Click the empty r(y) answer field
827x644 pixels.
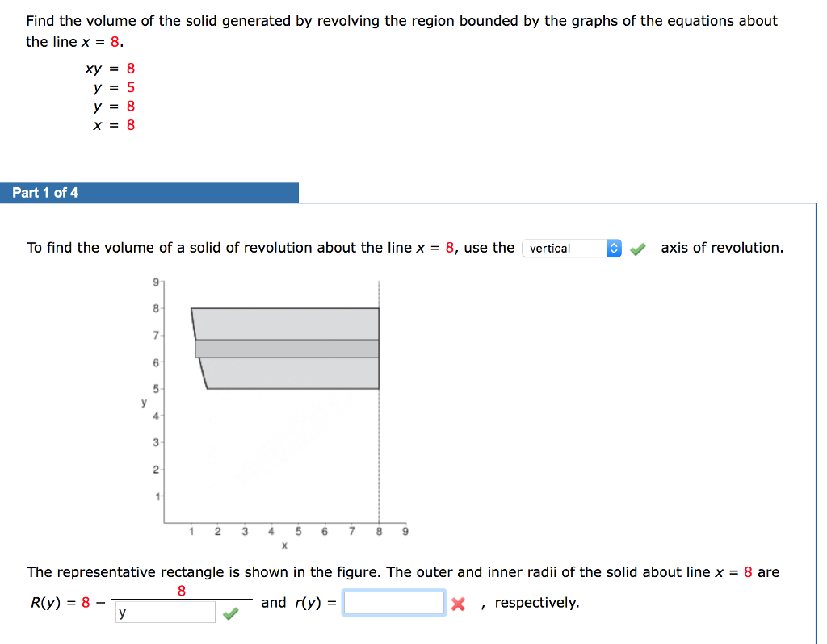point(394,602)
